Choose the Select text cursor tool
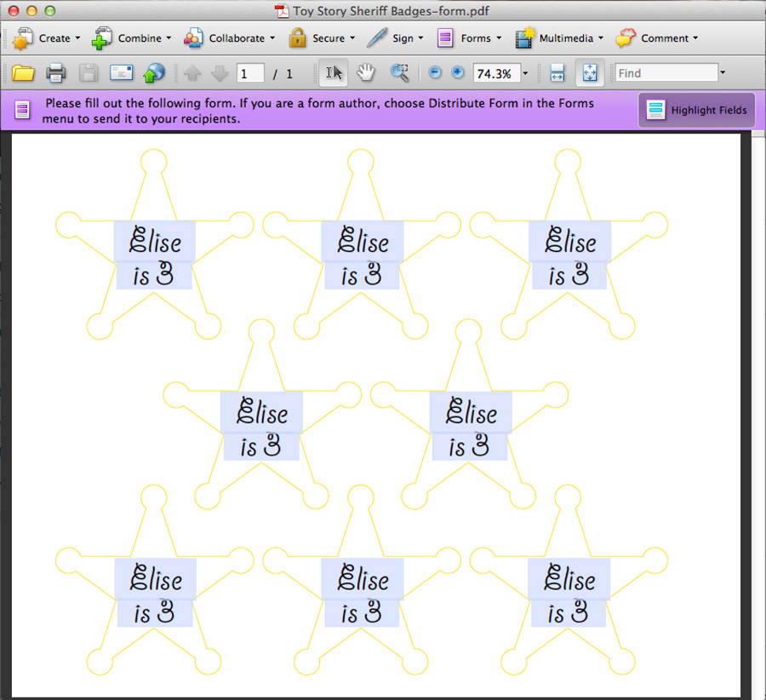 [x=334, y=73]
